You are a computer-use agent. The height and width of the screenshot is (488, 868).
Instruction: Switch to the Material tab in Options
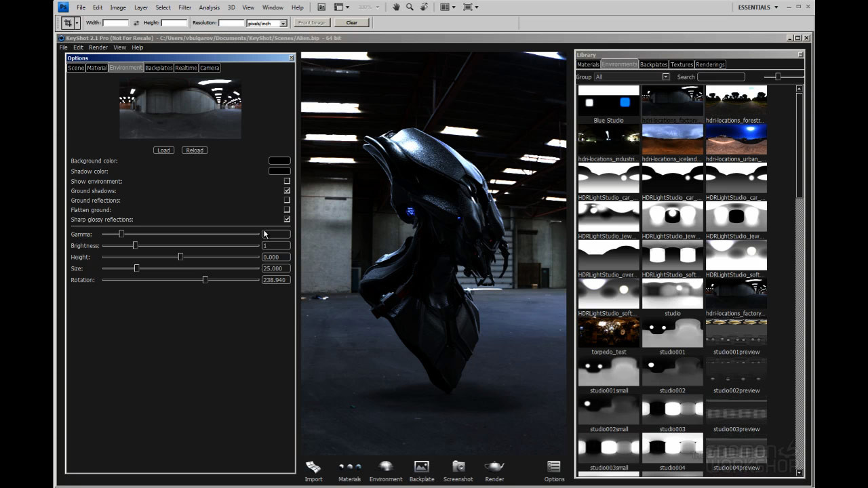pos(97,68)
